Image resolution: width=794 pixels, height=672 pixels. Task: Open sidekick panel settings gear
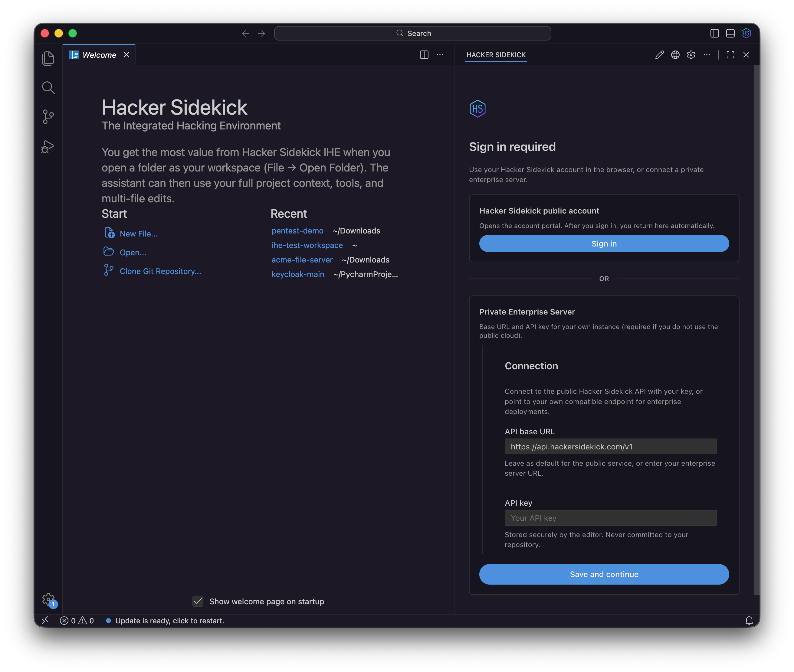coord(691,55)
